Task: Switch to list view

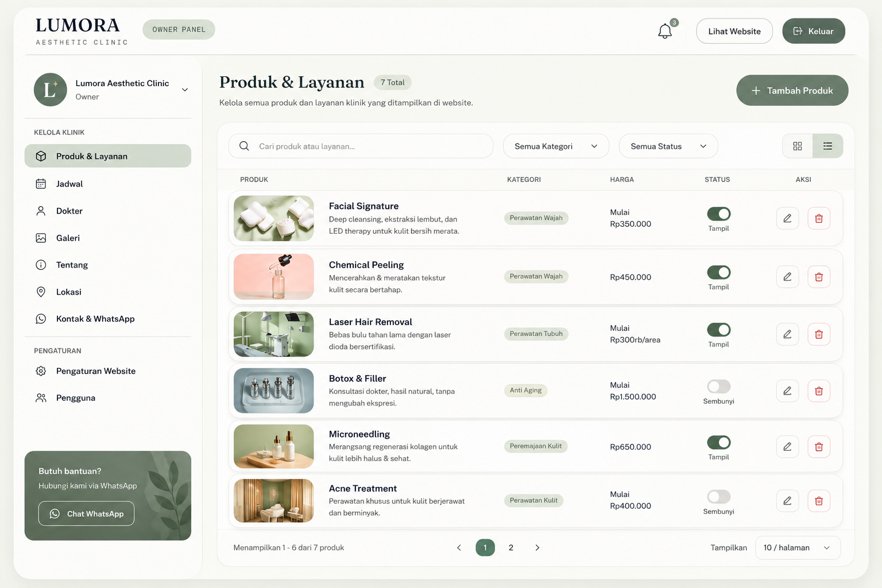Action: (x=827, y=146)
